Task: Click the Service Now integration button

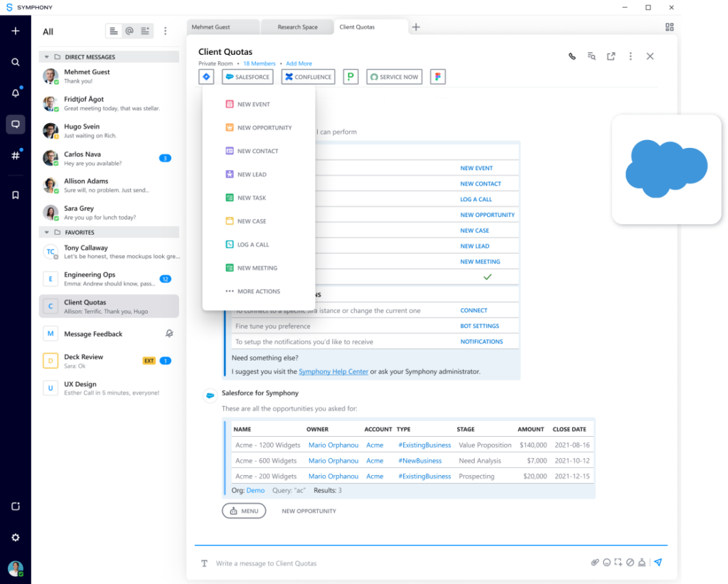Action: 394,77
